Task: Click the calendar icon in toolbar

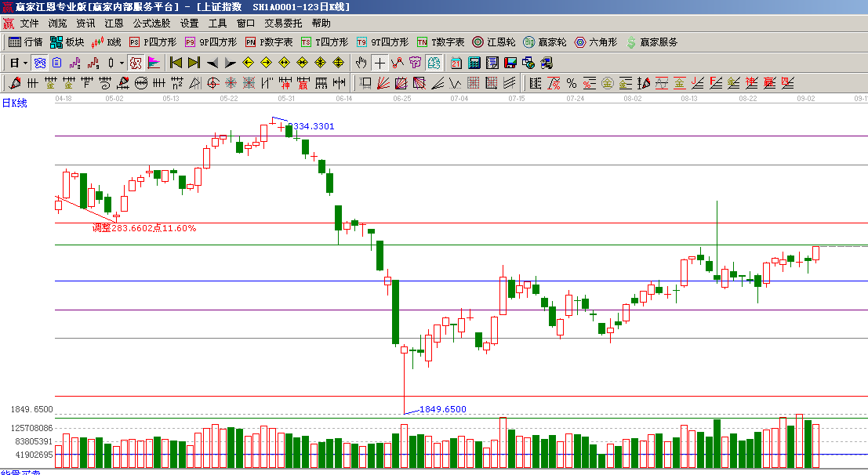Action: (x=456, y=63)
